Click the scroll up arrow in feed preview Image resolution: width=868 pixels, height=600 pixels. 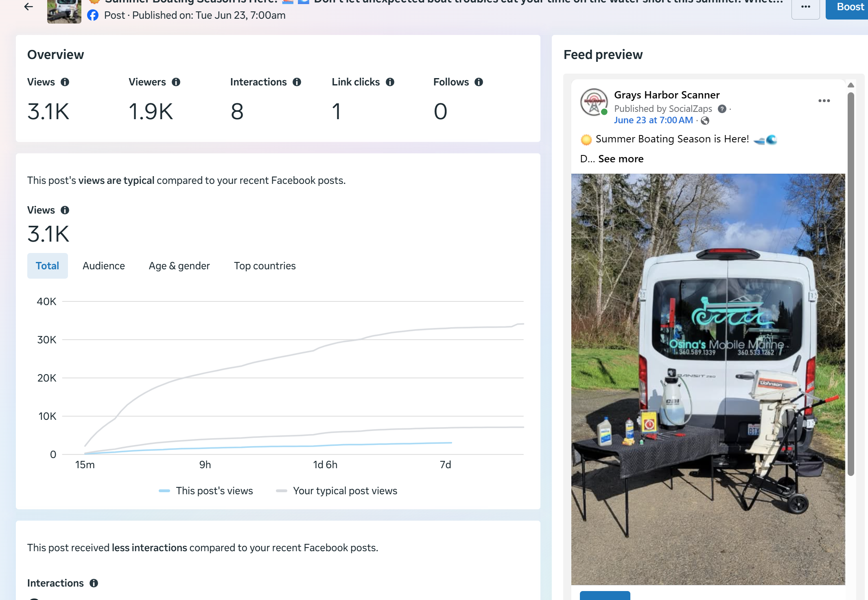coord(851,85)
